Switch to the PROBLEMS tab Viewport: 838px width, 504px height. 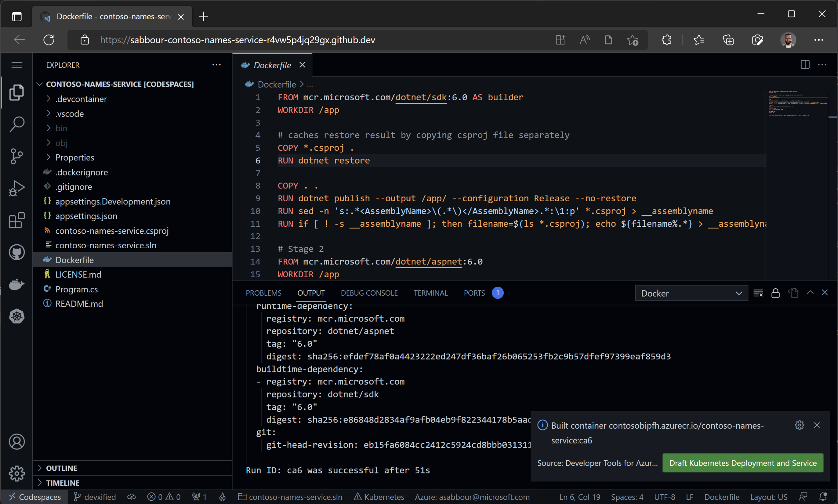tap(263, 293)
